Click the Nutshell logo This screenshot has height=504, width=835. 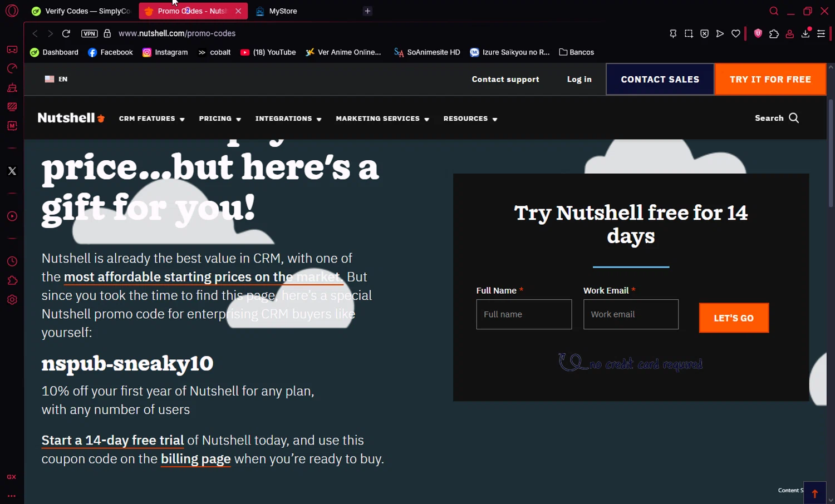pos(71,118)
